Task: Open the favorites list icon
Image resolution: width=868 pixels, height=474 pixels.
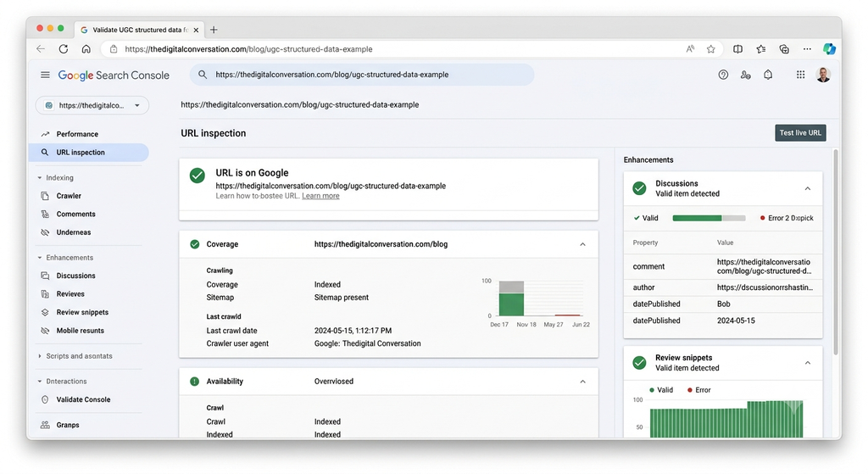Action: [x=761, y=48]
